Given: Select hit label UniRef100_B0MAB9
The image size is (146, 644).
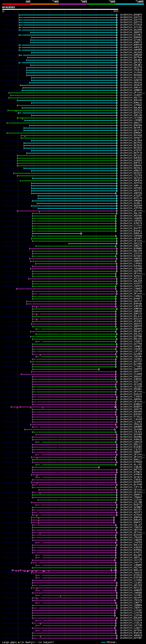Looking at the screenshot, I should point(131,249).
